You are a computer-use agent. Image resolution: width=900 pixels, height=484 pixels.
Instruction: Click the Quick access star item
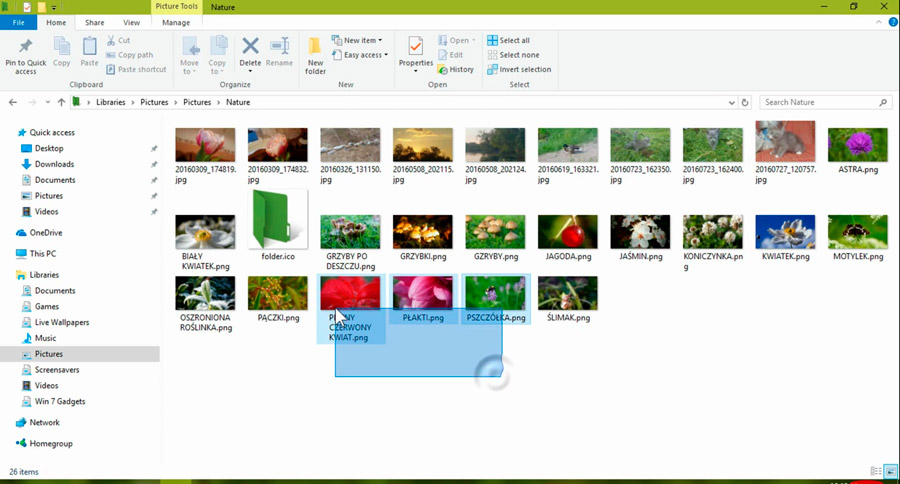46,132
